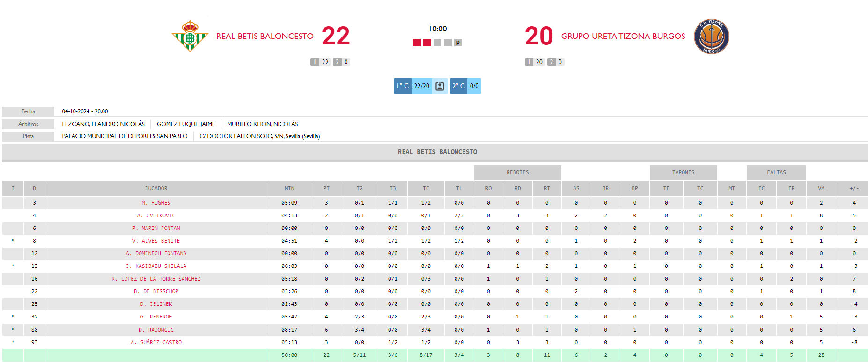The image size is (868, 362).
Task: Click the 10:00 game clock
Action: (x=438, y=29)
